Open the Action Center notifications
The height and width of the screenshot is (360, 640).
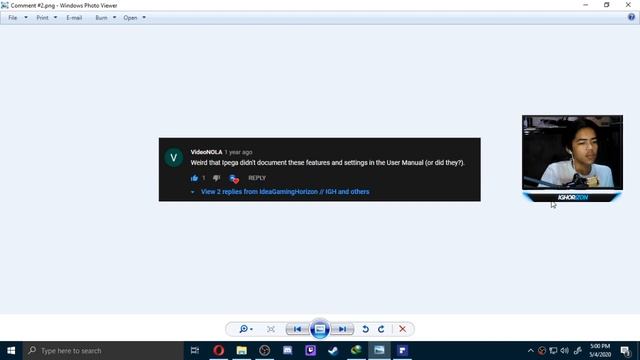point(626,351)
